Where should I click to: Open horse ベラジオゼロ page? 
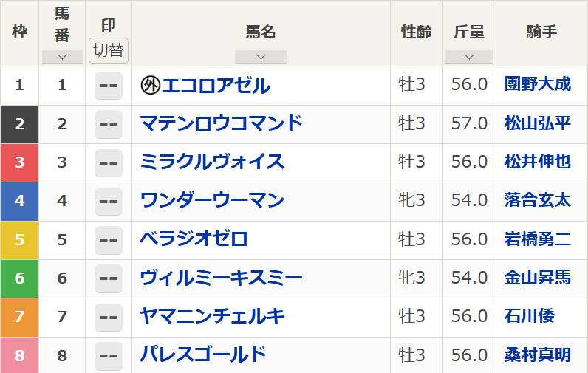click(194, 239)
